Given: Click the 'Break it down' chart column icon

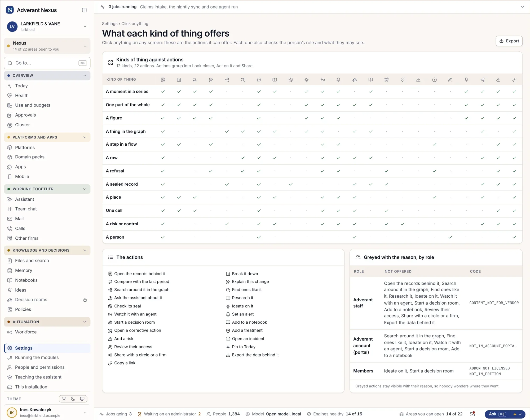Looking at the screenshot, I should click(x=179, y=80).
